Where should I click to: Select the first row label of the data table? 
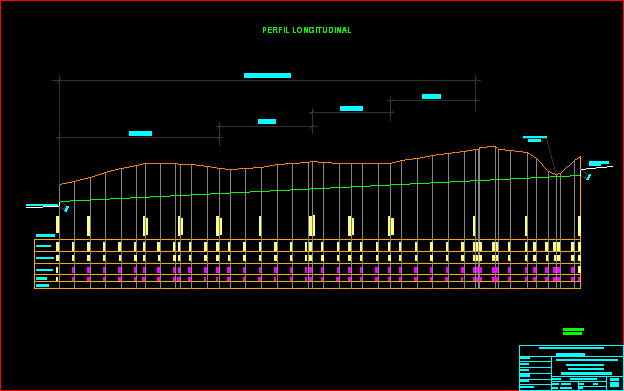pos(44,246)
